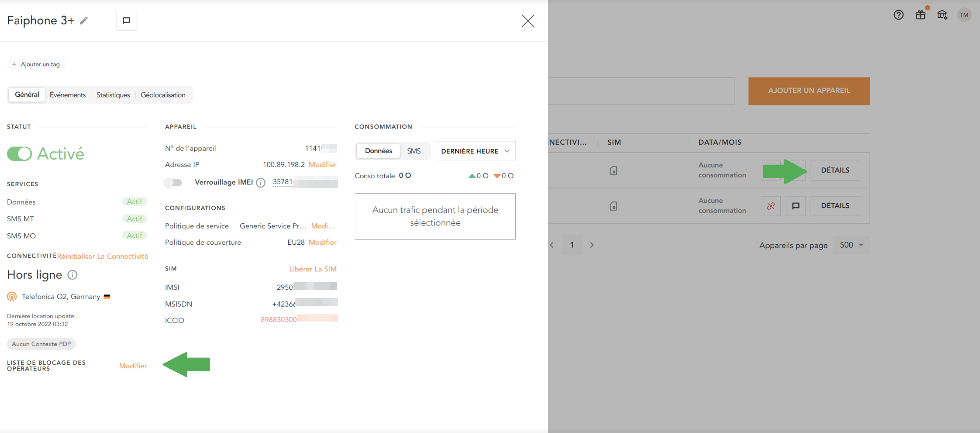Click the red unlink icon in second row
Image resolution: width=980 pixels, height=433 pixels.
pyautogui.click(x=770, y=206)
